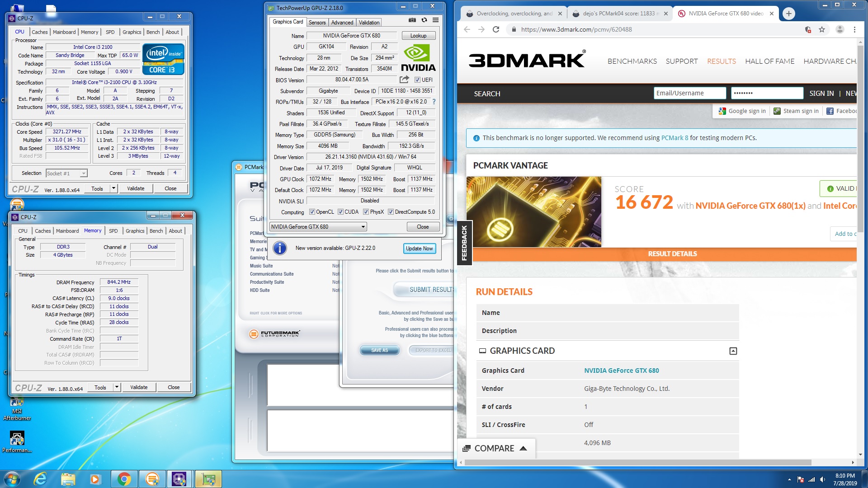The image size is (868, 488).
Task: Open the Chrome profile avatar
Action: point(840,29)
